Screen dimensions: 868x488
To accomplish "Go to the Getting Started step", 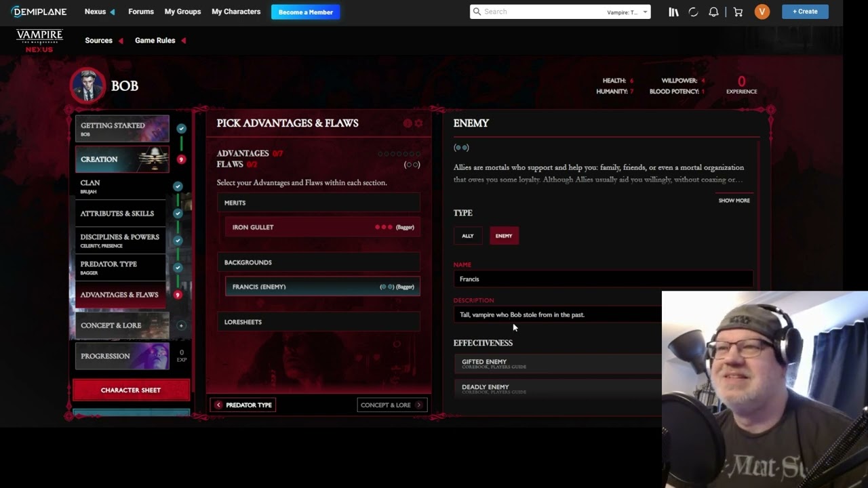I will [x=122, y=129].
